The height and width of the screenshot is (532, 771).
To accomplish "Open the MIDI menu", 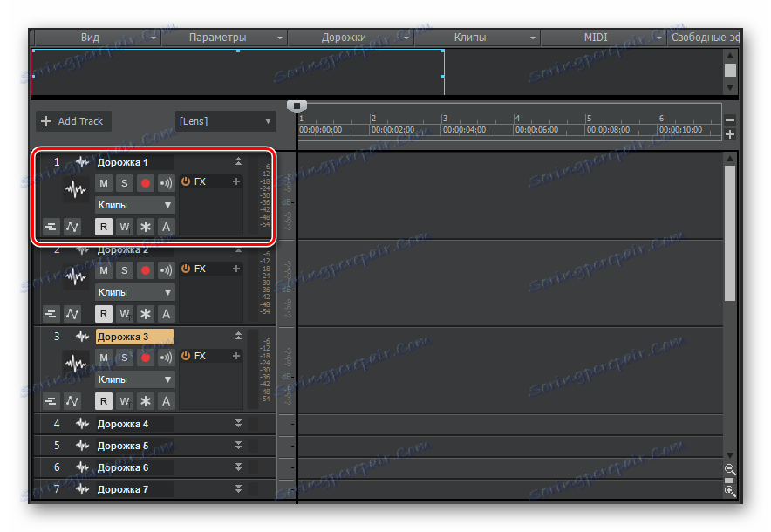I will pyautogui.click(x=604, y=38).
